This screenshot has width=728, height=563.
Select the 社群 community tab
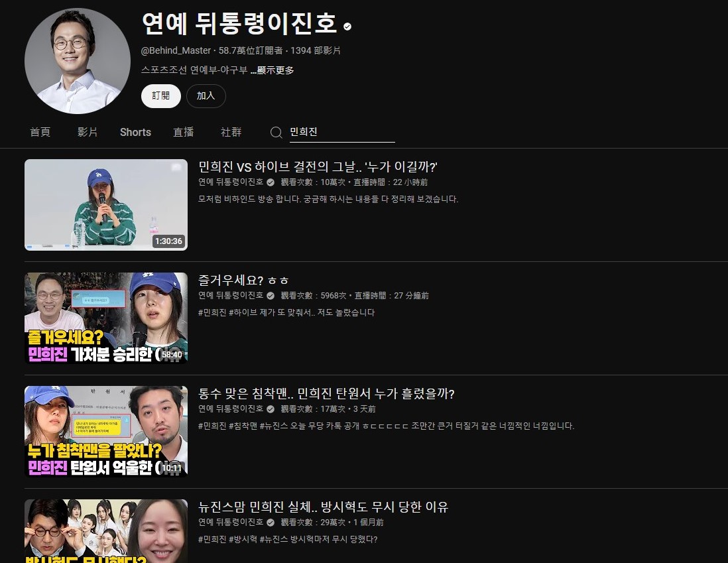[x=231, y=132]
